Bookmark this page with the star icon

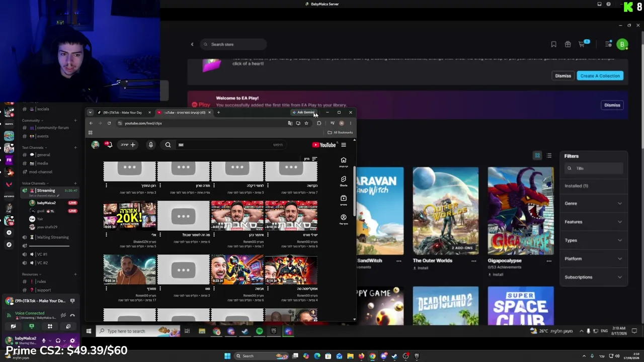point(306,123)
